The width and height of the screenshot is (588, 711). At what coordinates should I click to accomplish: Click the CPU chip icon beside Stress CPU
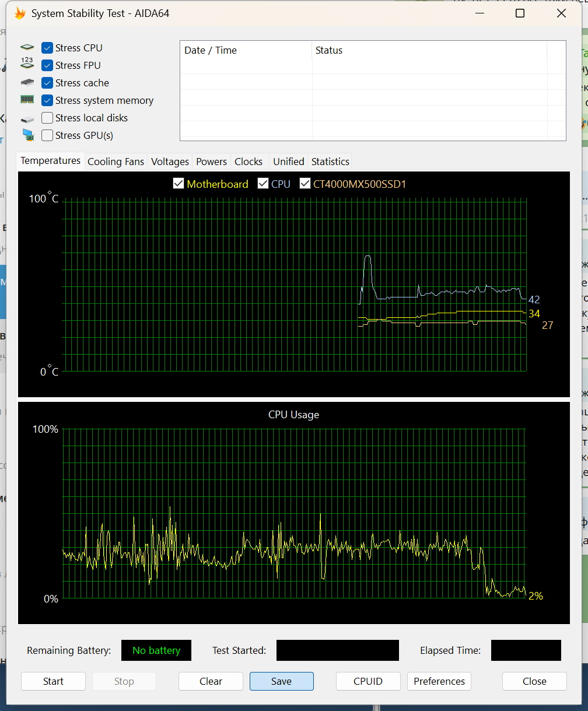[27, 48]
